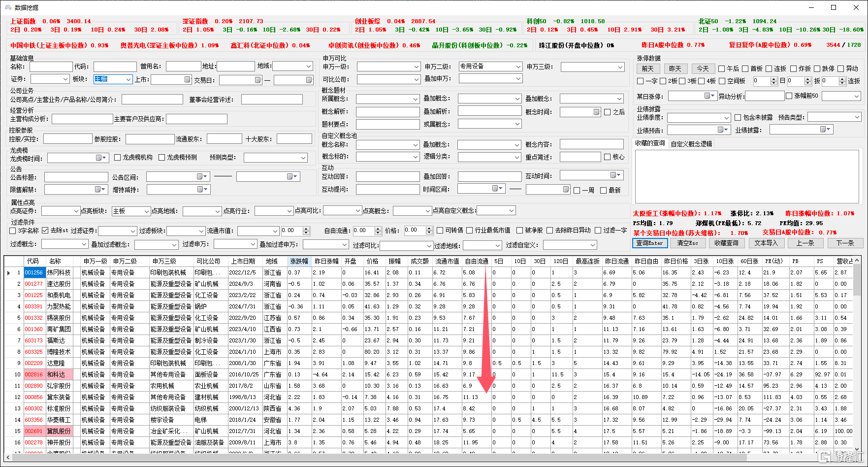Expand the 板块 dropdown showing 主板
868x467 pixels.
point(129,79)
